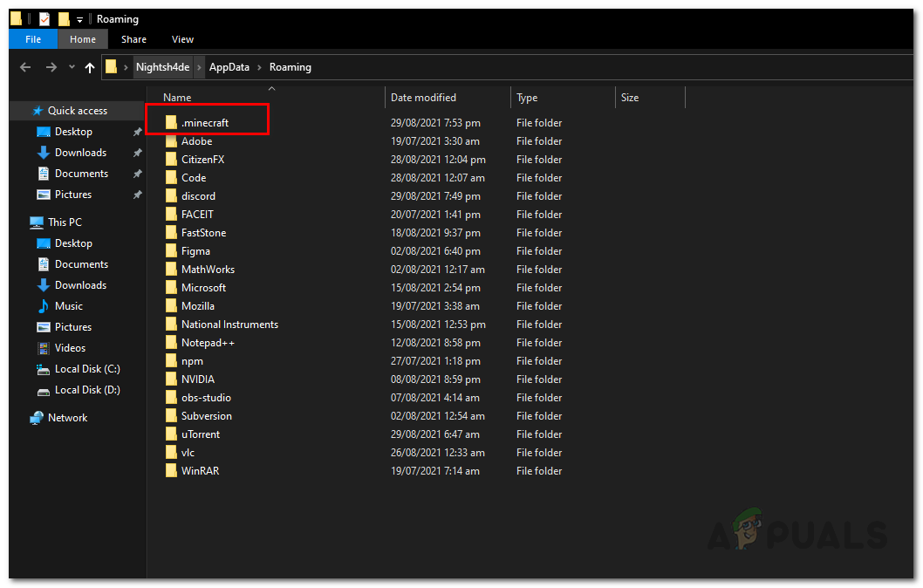The image size is (923, 588).
Task: Open the File ribbon tab
Action: coord(33,39)
